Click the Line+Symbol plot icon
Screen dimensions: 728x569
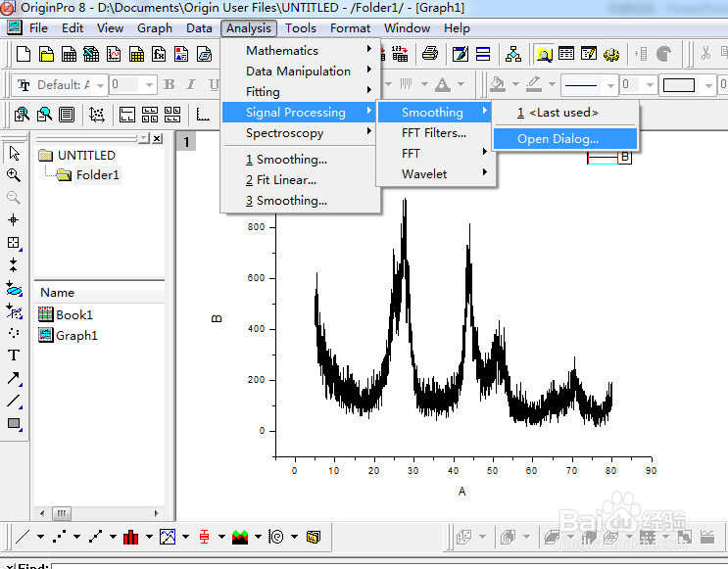tap(95, 537)
